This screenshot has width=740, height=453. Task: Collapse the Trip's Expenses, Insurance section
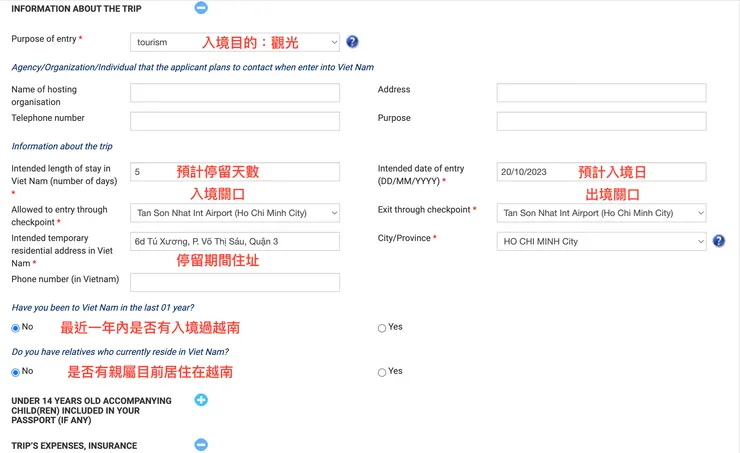[201, 445]
